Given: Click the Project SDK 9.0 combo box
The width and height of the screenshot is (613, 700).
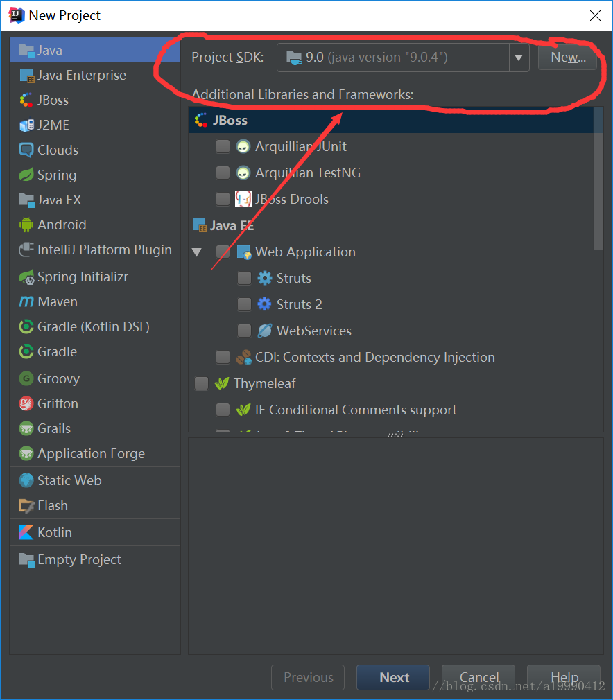Looking at the screenshot, I should pos(403,58).
